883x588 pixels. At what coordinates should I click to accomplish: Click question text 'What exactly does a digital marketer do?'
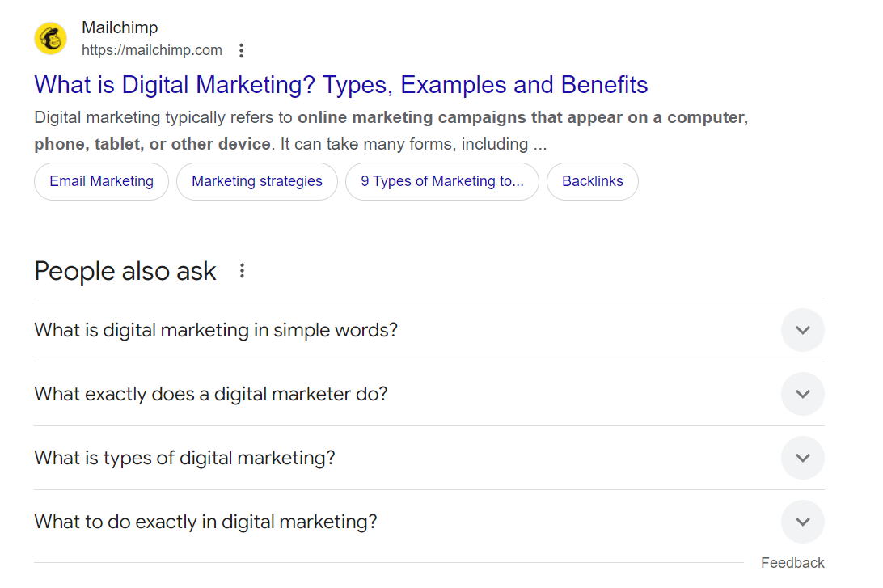pos(211,394)
